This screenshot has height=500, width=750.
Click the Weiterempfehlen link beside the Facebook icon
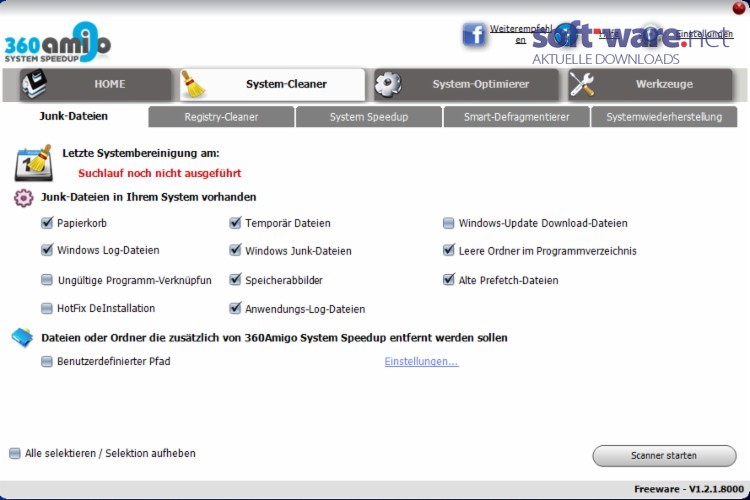point(520,34)
